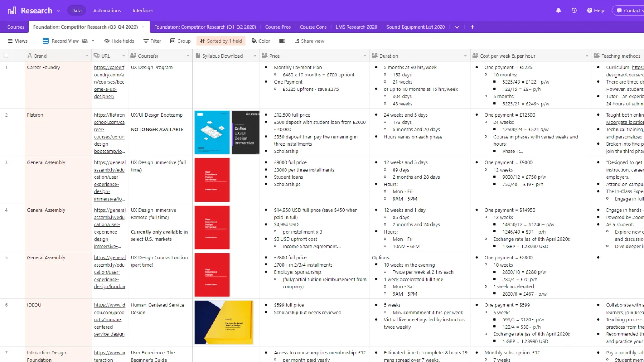Click the Course(s) field type icon
The width and height of the screenshot is (644, 362).
click(133, 56)
